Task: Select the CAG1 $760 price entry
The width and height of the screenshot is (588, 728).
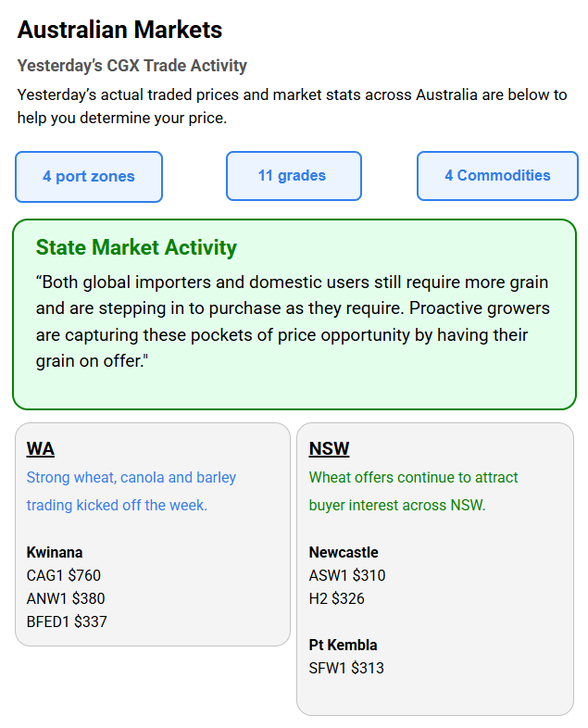Action: 64,575
